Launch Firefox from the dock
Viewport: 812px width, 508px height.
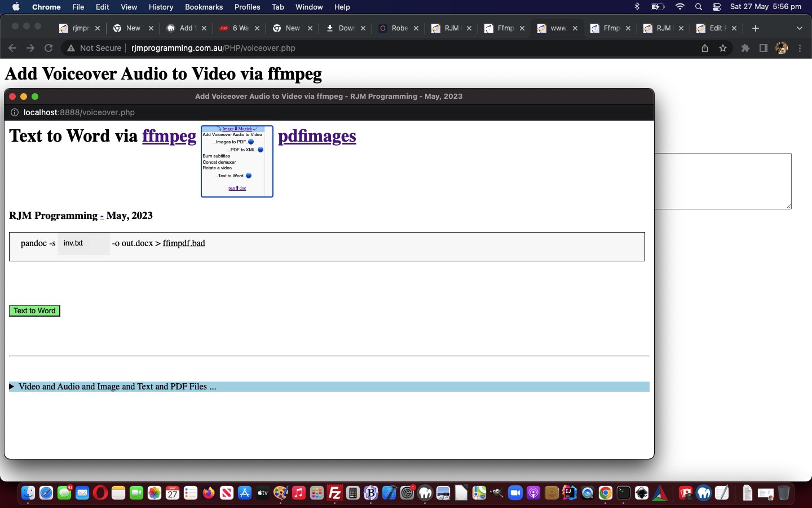pyautogui.click(x=209, y=493)
